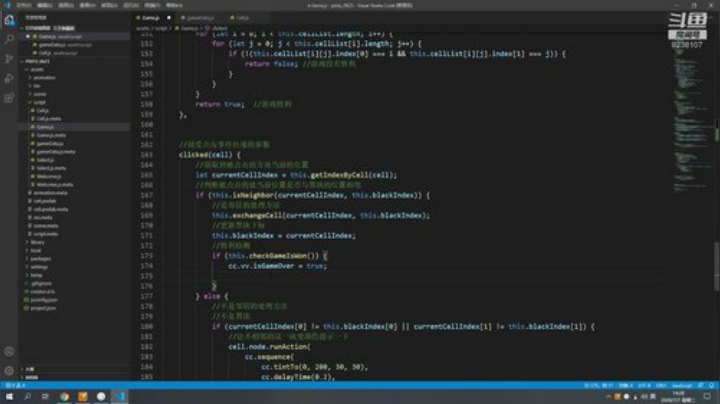Switch to the orange taskbar app
The image size is (720, 404).
83,397
